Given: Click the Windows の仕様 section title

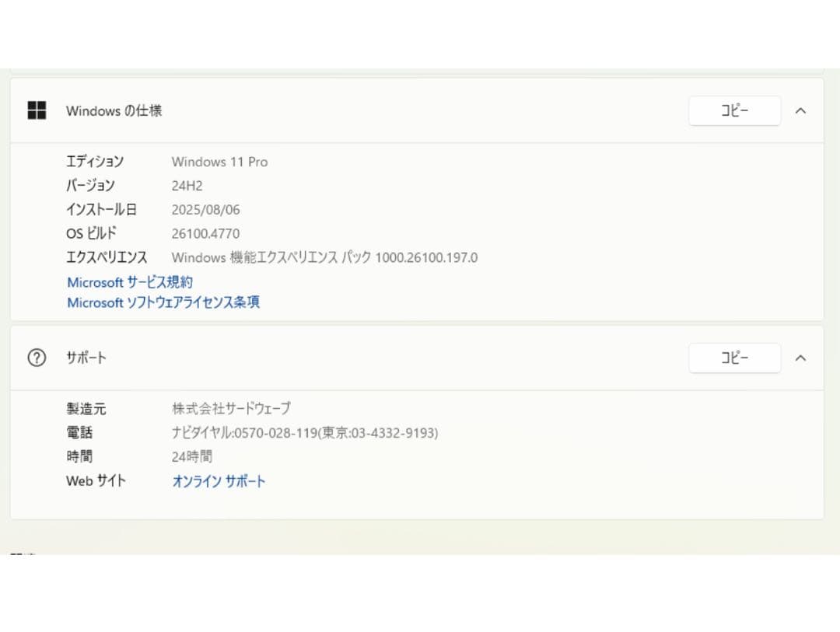Looking at the screenshot, I should pos(114,110).
